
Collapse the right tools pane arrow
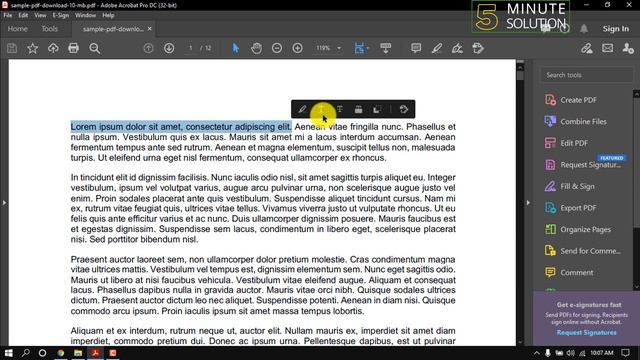point(528,202)
